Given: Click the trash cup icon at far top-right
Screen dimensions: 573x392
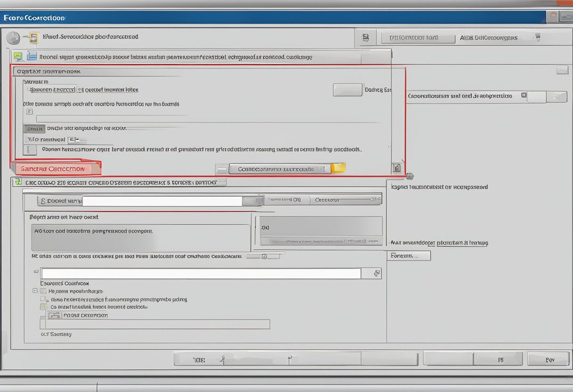Looking at the screenshot, I should click(x=538, y=37).
